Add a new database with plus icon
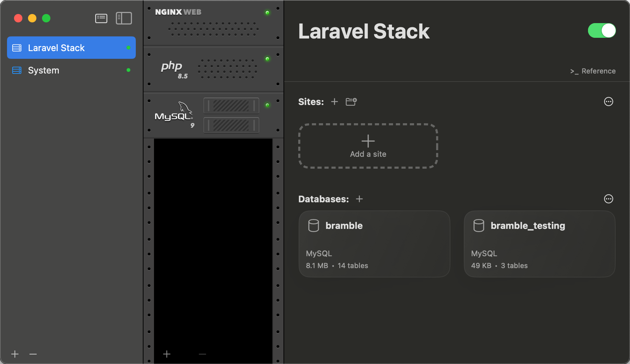 359,199
